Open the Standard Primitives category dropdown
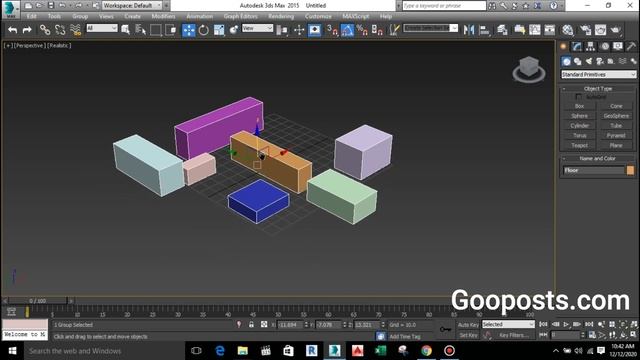 [x=598, y=74]
